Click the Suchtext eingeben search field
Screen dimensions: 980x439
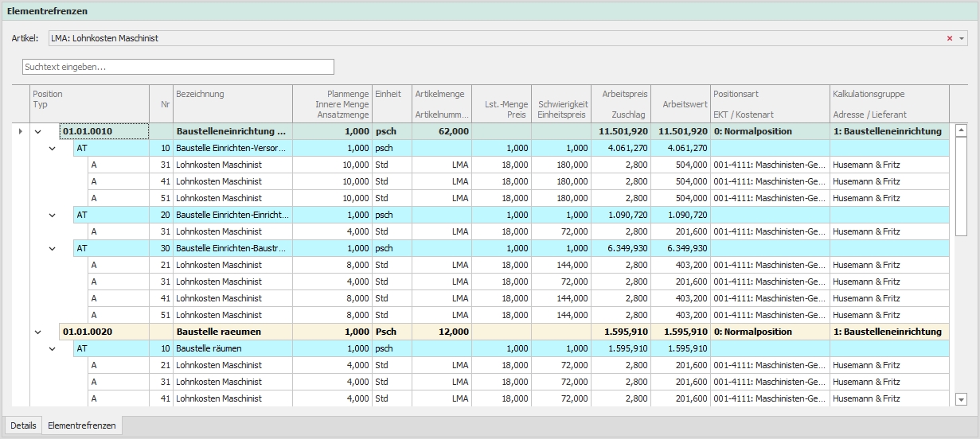(178, 67)
